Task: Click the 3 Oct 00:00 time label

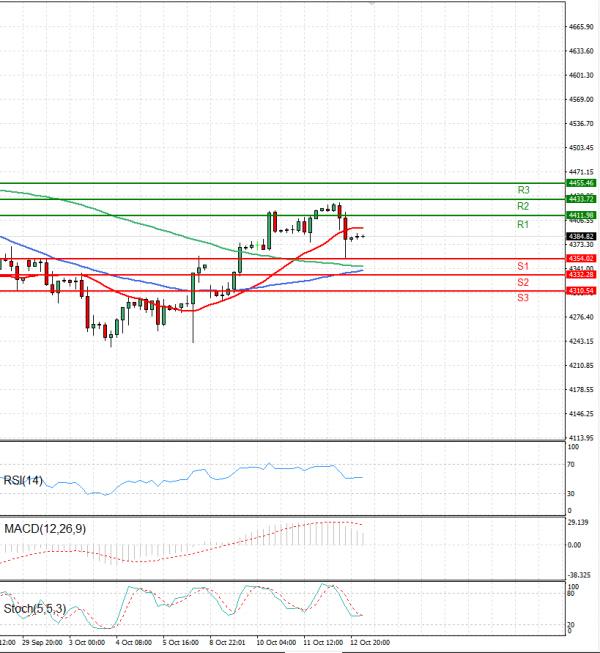Action: pyautogui.click(x=87, y=643)
